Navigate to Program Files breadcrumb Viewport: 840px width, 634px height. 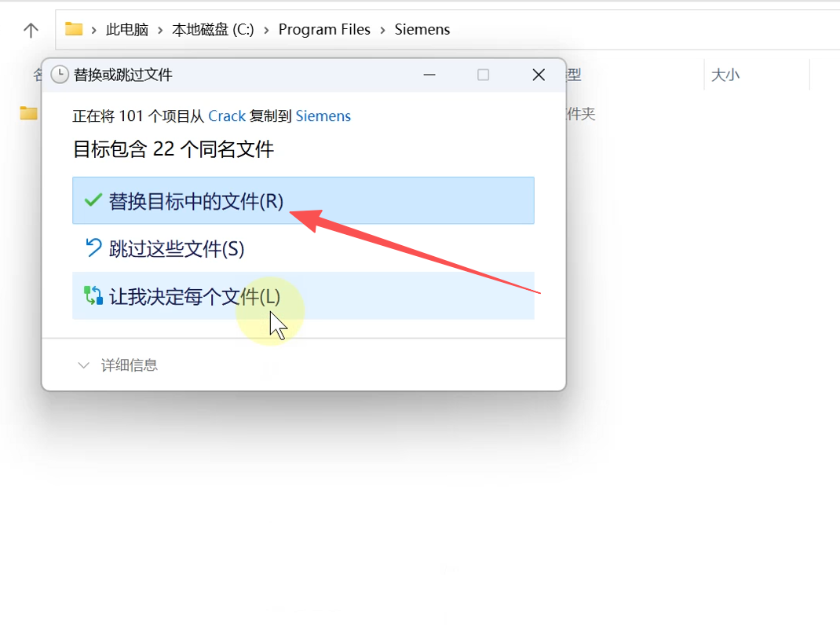pos(324,30)
